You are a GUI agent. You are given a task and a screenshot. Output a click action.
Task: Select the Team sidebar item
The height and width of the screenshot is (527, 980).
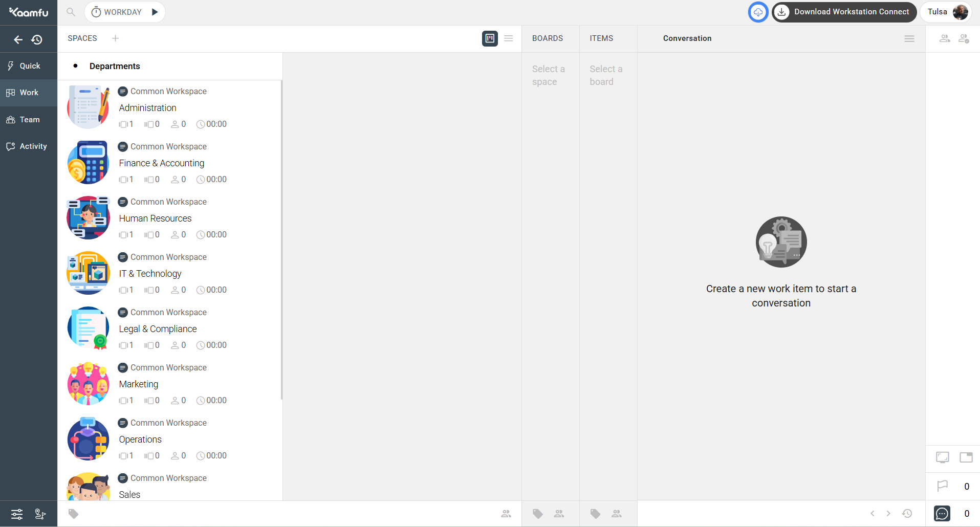[x=29, y=120]
